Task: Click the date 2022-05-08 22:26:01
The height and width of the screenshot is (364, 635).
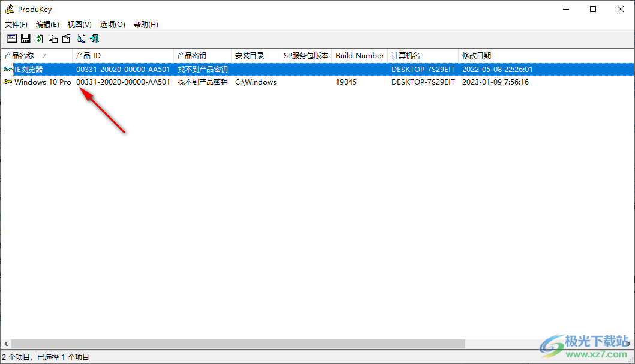Action: coord(498,69)
